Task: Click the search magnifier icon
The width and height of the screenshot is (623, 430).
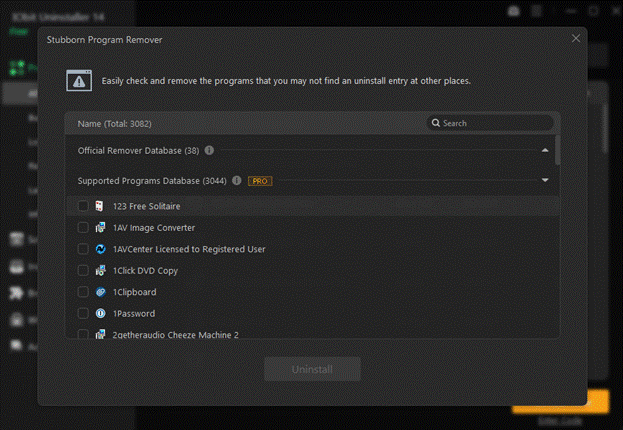Action: 436,123
